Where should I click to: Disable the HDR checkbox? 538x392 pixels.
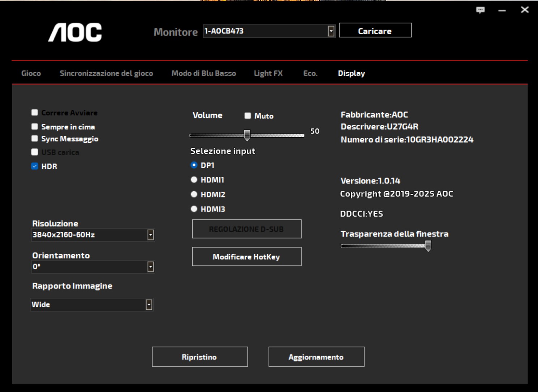[35, 166]
